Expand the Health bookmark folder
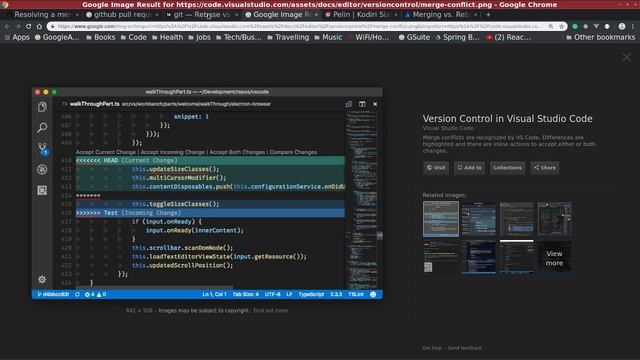 tap(167, 37)
